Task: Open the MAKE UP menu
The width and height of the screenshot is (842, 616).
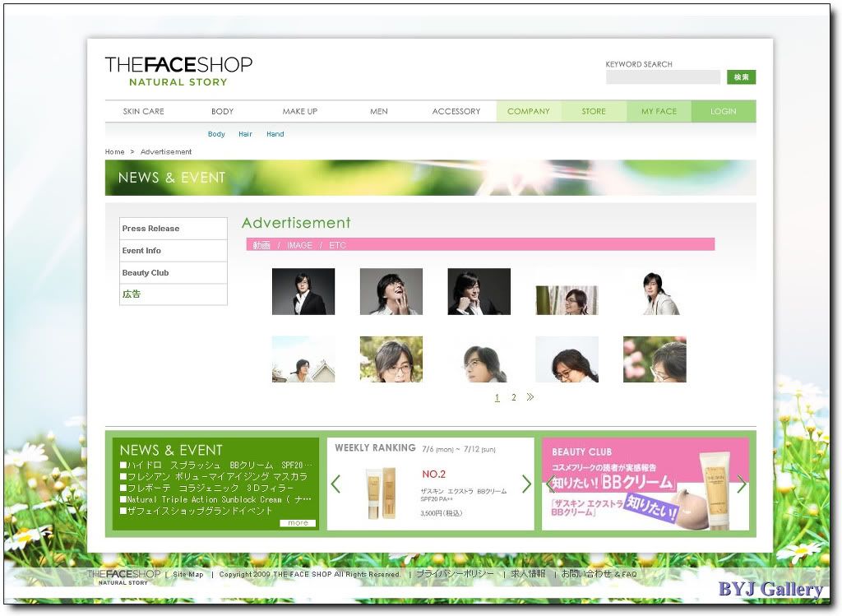Action: (299, 111)
